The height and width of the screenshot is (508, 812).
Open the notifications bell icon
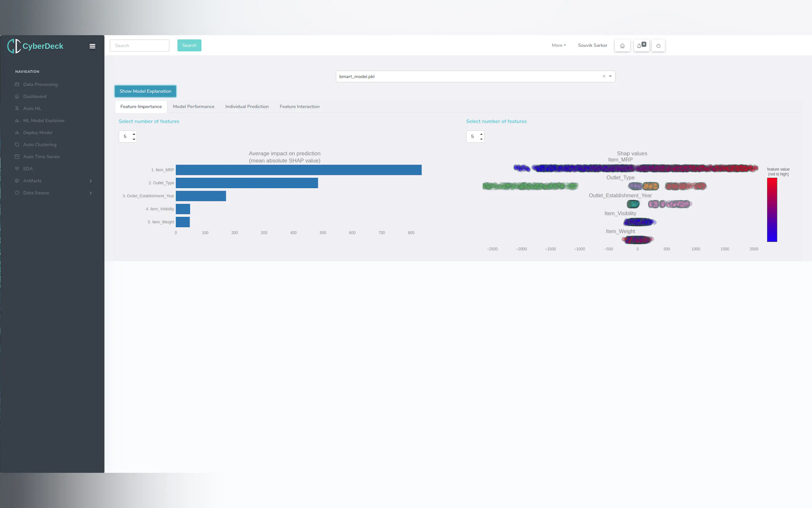pyautogui.click(x=640, y=46)
